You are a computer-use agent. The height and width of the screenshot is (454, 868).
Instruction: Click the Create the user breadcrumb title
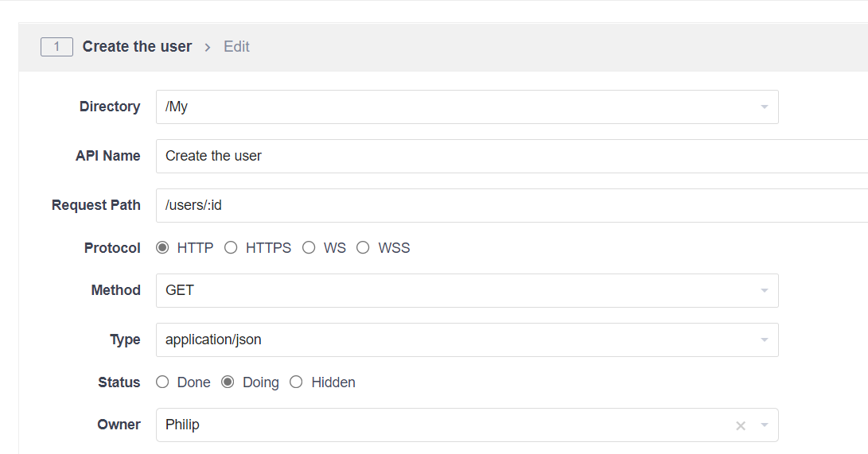pos(137,47)
